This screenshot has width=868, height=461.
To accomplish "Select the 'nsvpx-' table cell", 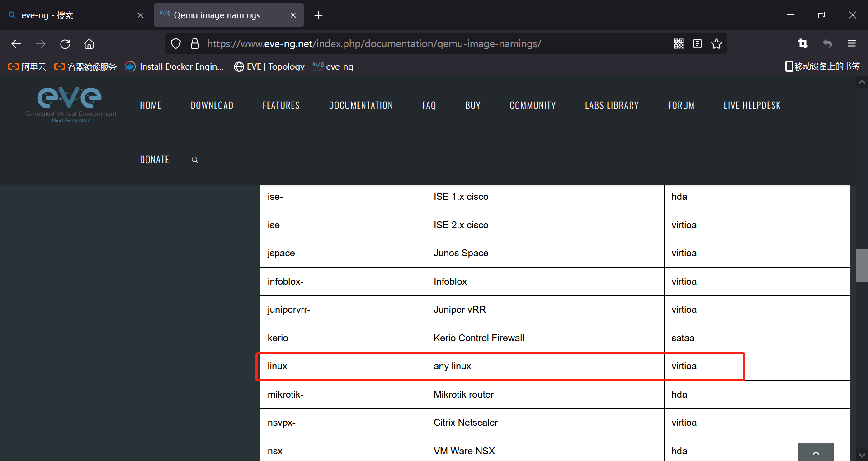I will tap(343, 423).
